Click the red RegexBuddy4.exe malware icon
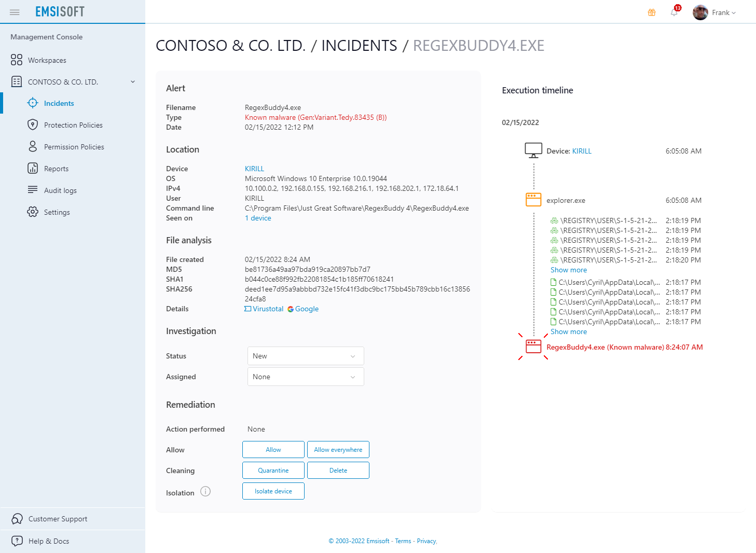The width and height of the screenshot is (756, 553). coord(533,347)
